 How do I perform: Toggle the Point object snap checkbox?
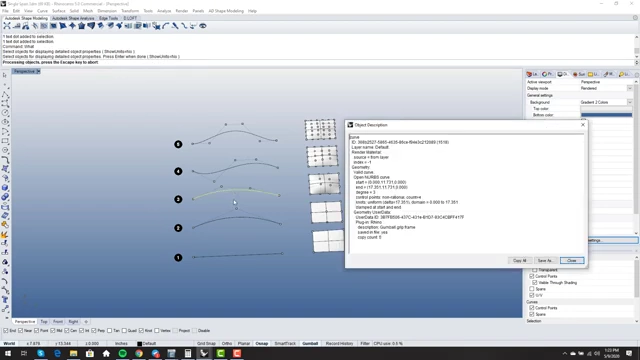coord(37,331)
